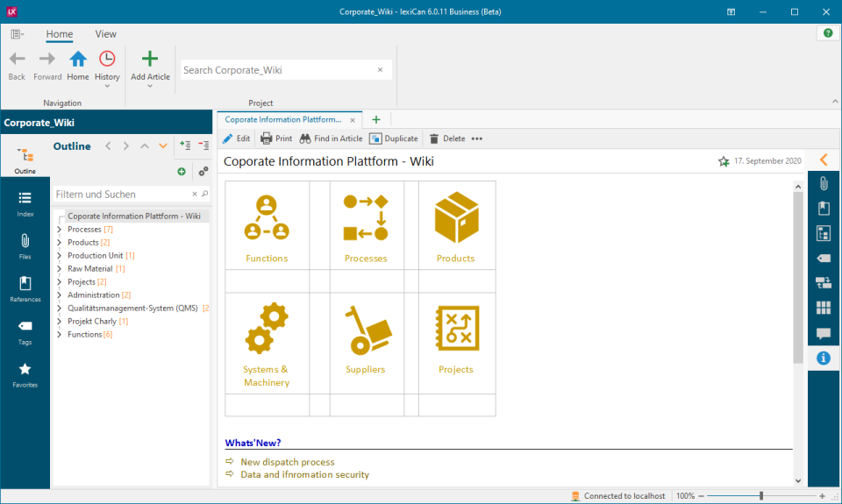
Task: Open the Home page icon in ribbon
Action: point(78,59)
